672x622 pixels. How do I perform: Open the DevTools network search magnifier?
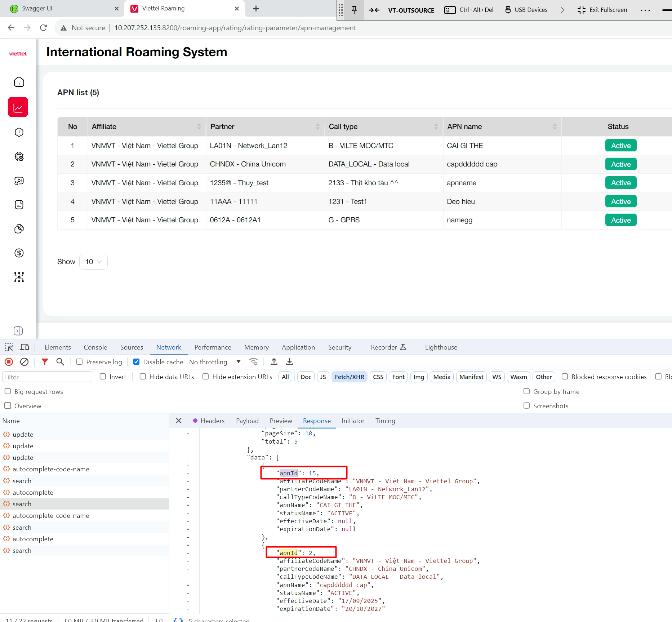pos(60,362)
